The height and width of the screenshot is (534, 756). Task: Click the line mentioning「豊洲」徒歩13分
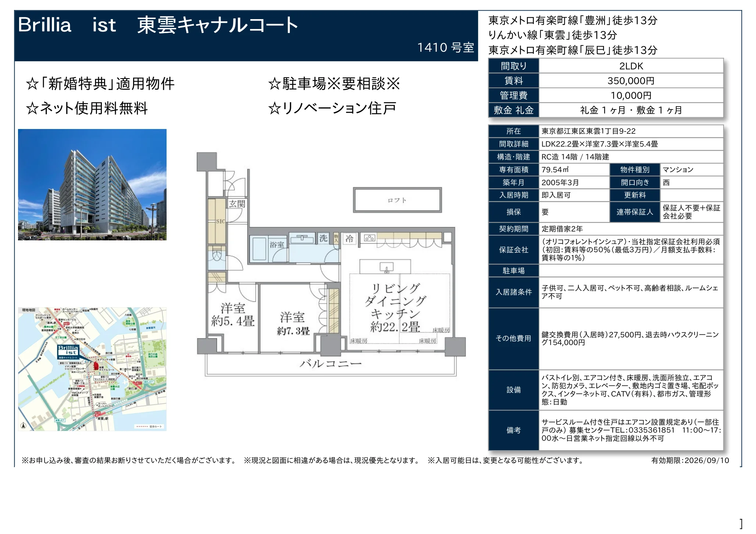573,20
